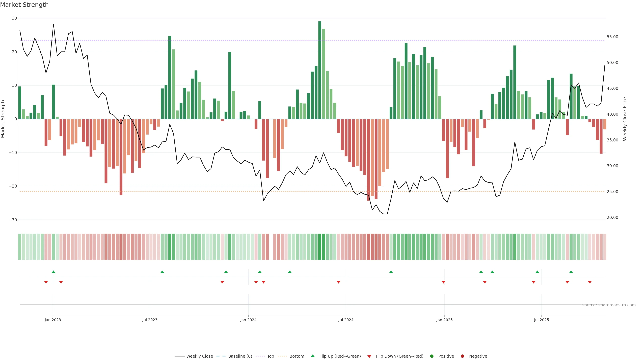Click the source: sharemaestro.com text

(609, 305)
